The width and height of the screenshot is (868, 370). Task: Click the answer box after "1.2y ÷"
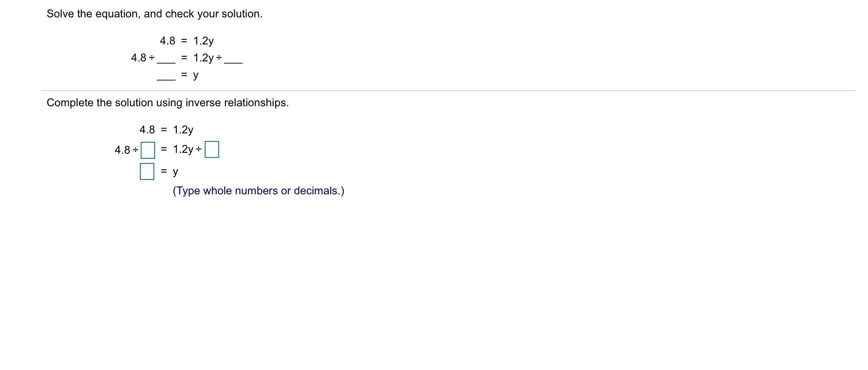(212, 149)
